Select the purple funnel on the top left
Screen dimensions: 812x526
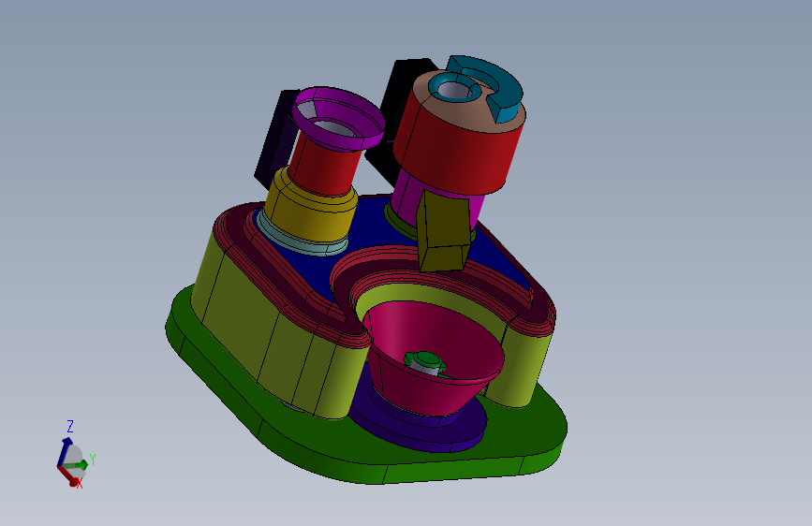tap(338, 118)
